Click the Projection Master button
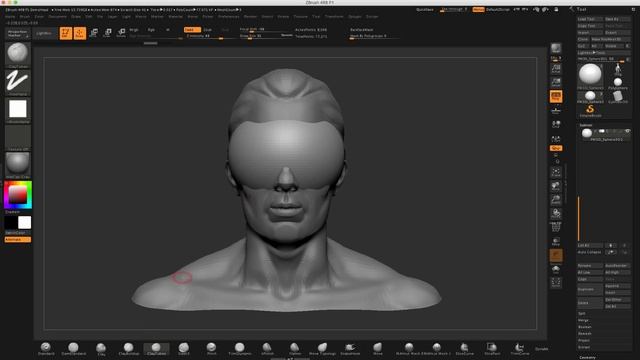 tap(18, 33)
